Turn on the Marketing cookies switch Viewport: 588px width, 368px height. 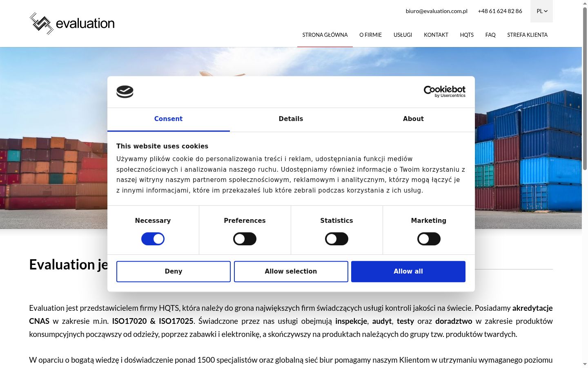tap(429, 239)
